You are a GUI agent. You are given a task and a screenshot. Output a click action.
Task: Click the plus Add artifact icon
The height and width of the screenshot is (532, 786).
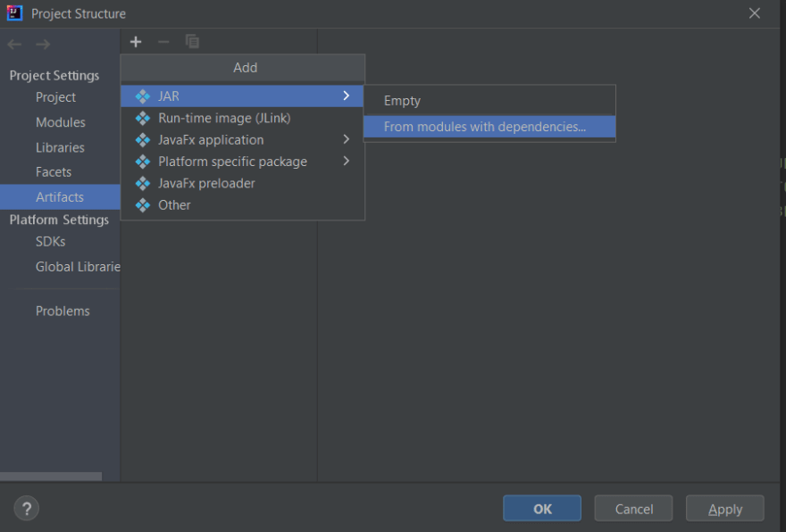(x=136, y=42)
